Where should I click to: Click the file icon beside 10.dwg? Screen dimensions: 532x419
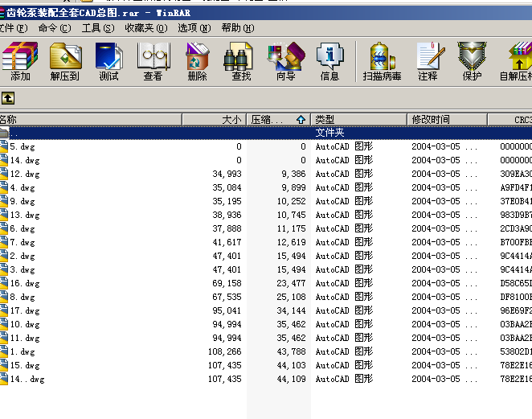pyautogui.click(x=4, y=324)
